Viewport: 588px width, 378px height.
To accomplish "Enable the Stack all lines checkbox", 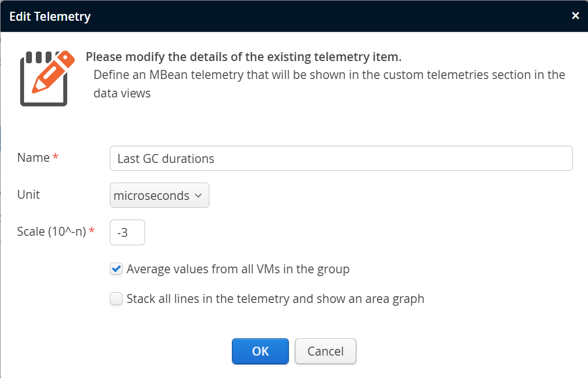I will point(116,299).
